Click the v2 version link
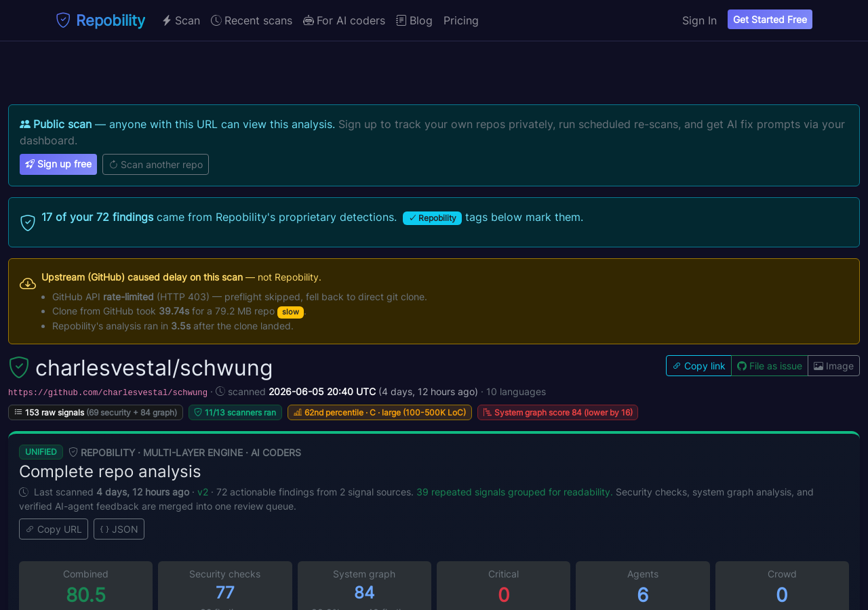This screenshot has width=868, height=610. [203, 492]
